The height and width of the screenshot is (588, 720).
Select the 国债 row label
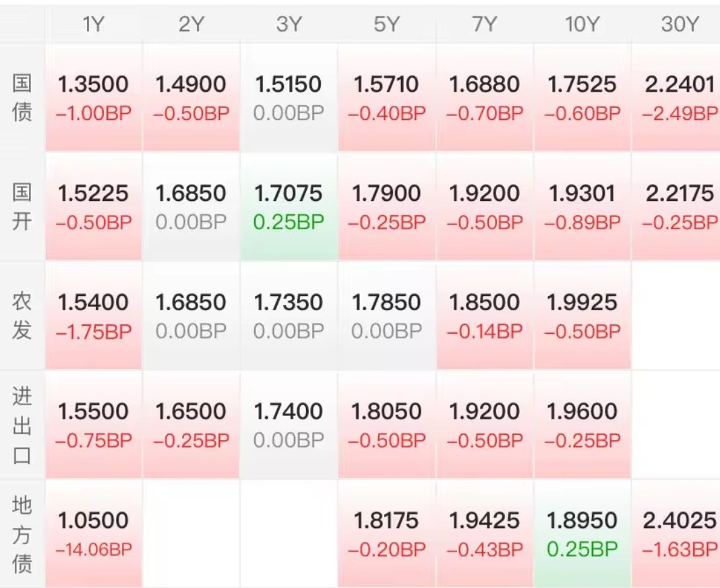[x=22, y=98]
